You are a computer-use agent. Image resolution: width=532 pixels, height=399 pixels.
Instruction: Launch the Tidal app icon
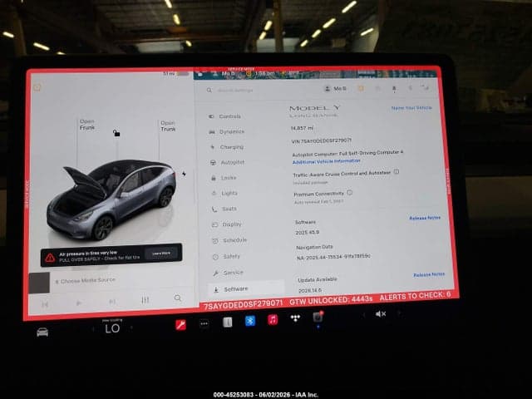coord(295,318)
